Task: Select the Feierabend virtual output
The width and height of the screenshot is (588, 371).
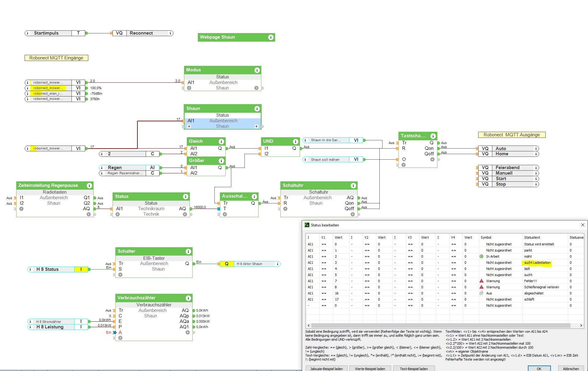Action: [509, 168]
